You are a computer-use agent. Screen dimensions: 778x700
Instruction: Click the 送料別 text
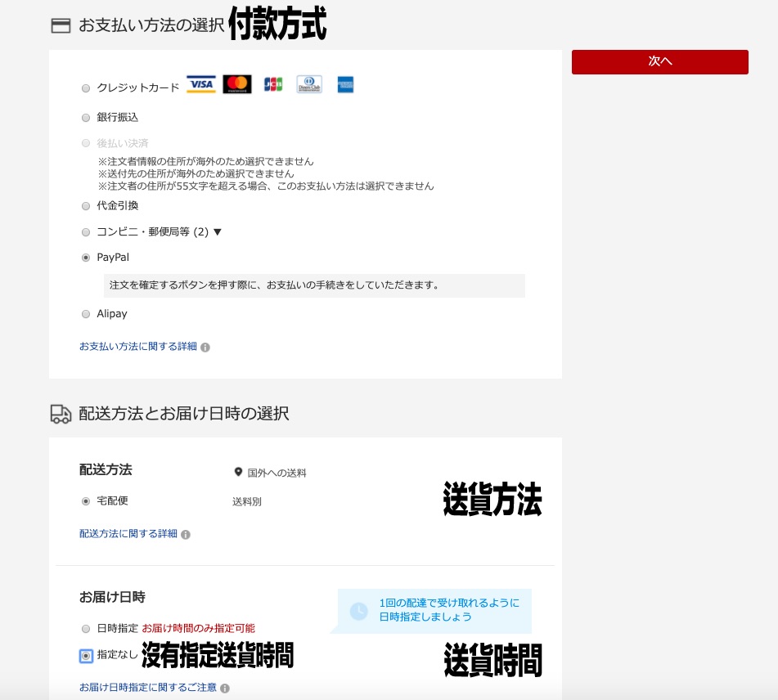tap(246, 501)
